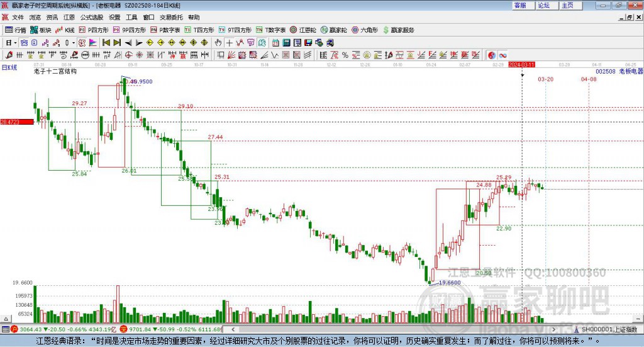Open the 设置 menu
The width and height of the screenshot is (644, 347).
[x=114, y=17]
